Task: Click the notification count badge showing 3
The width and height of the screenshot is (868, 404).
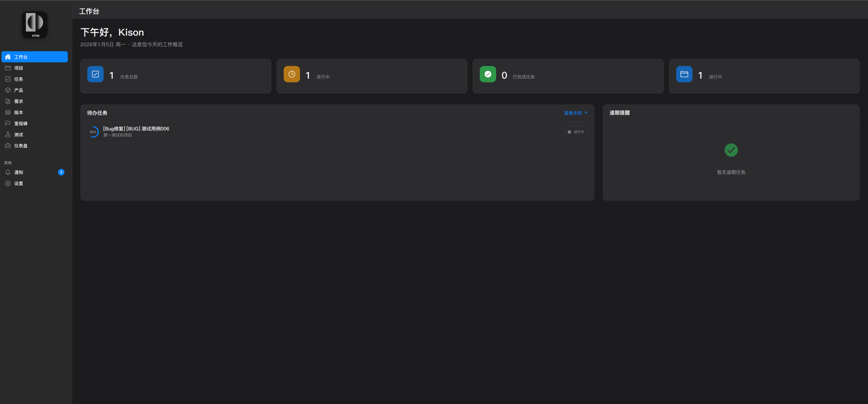Action: (x=61, y=172)
